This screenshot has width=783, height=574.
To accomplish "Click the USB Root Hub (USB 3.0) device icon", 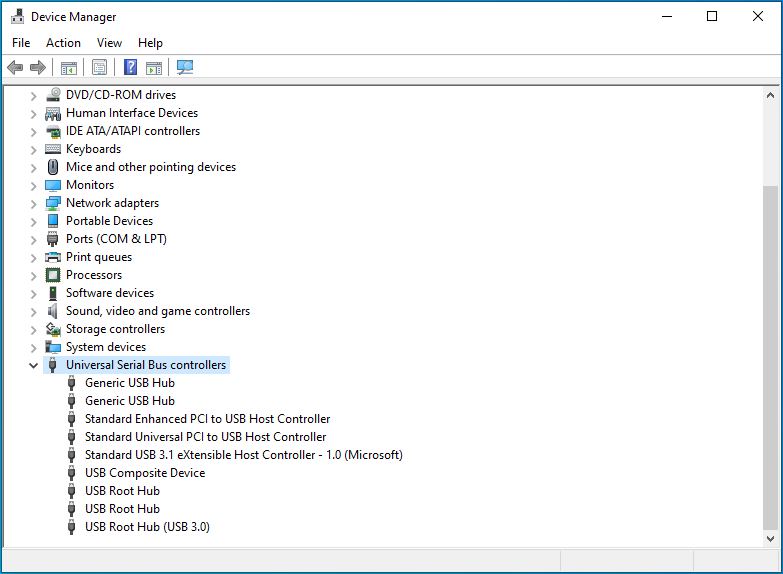I will [x=72, y=527].
